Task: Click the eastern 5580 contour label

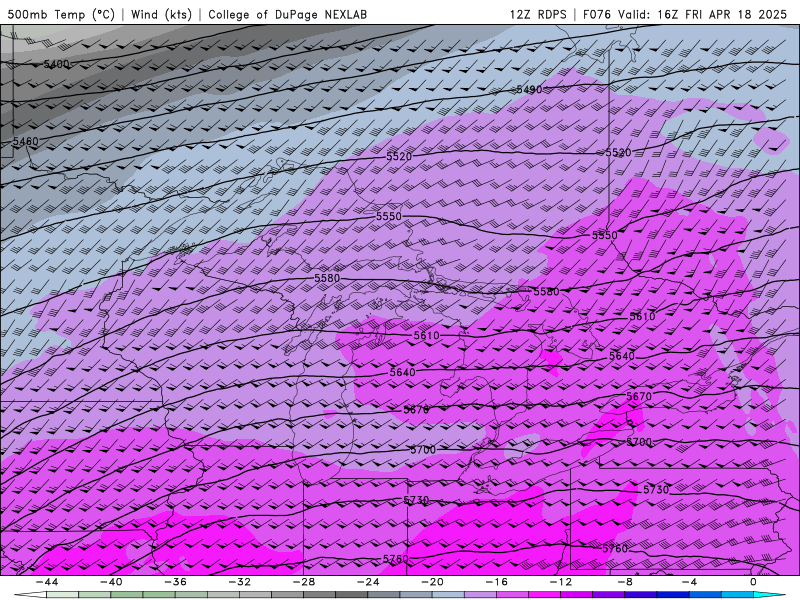Action: pos(546,292)
